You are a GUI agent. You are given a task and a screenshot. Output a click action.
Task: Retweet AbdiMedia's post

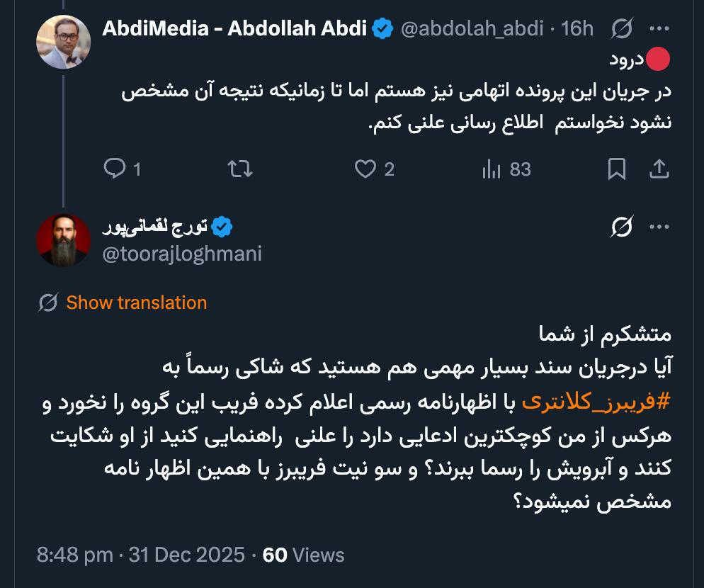[x=240, y=169]
